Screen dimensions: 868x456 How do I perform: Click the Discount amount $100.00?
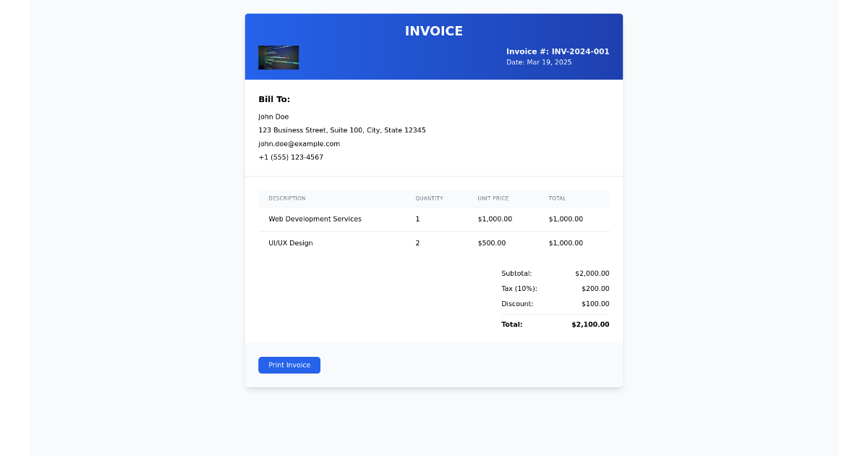coord(595,303)
